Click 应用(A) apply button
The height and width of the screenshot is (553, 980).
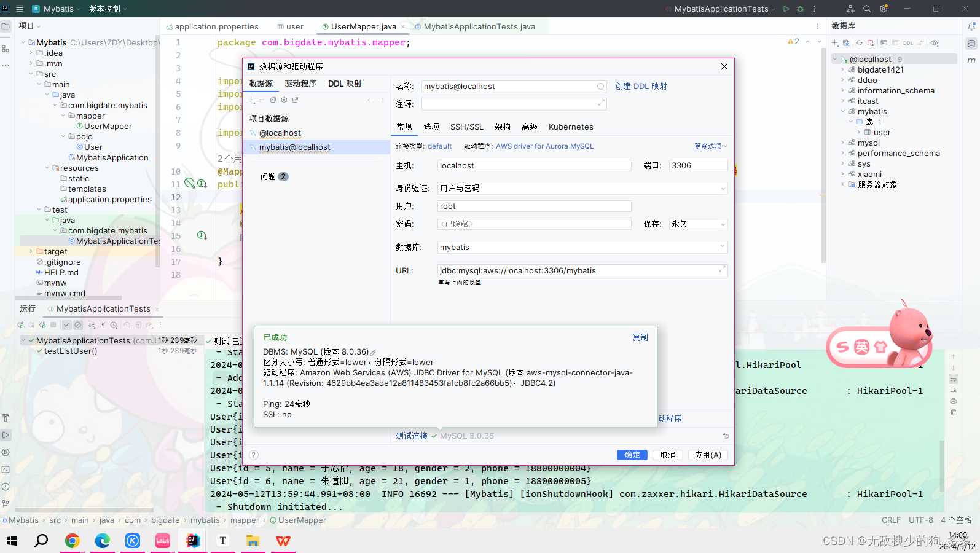tap(708, 455)
